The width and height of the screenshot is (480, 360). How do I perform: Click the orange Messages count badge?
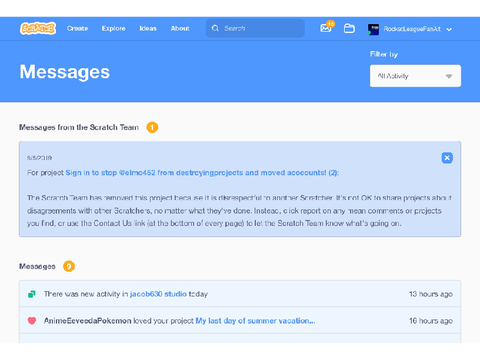(69, 266)
